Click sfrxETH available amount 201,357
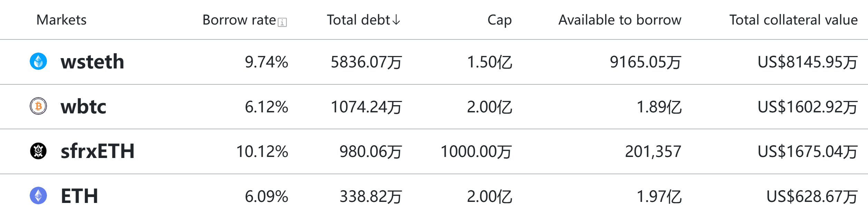Viewport: 868px width, 214px height. click(653, 152)
